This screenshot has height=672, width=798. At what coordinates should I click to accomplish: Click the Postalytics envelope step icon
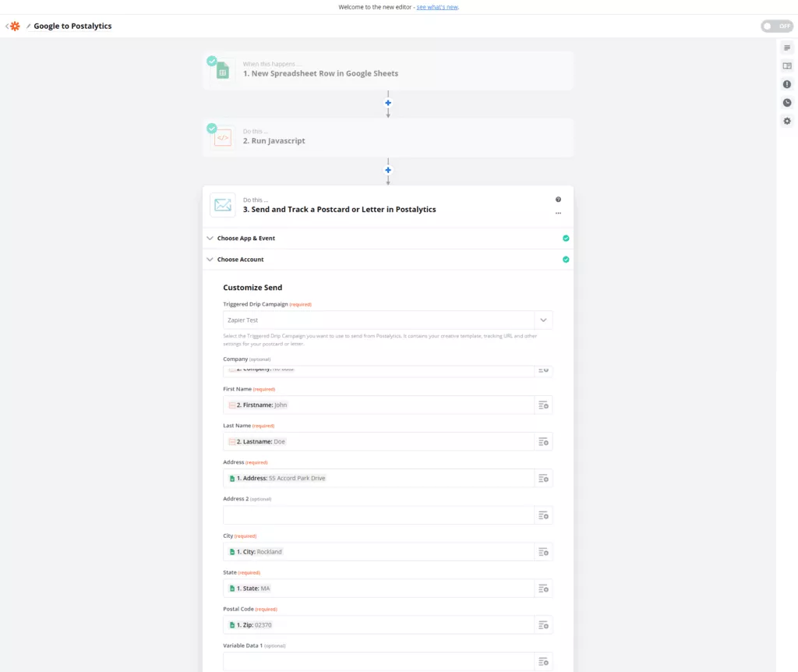point(222,205)
